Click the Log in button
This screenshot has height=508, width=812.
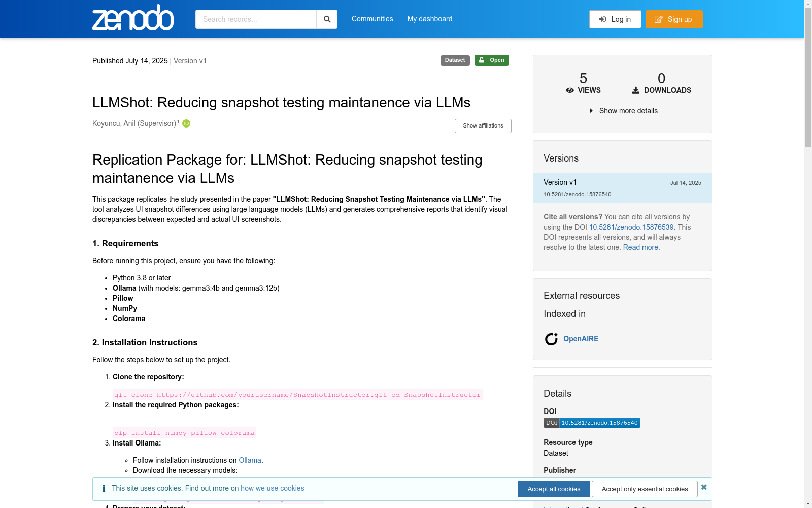pos(615,19)
